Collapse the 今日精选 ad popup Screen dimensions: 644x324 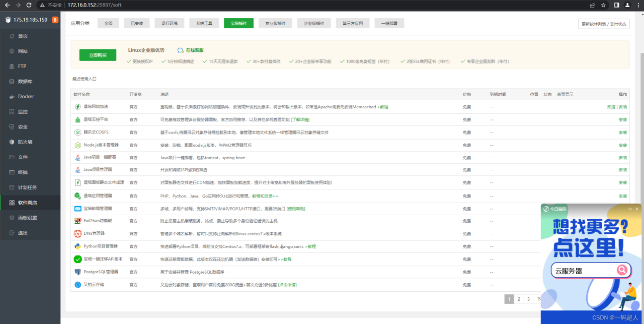630,209
